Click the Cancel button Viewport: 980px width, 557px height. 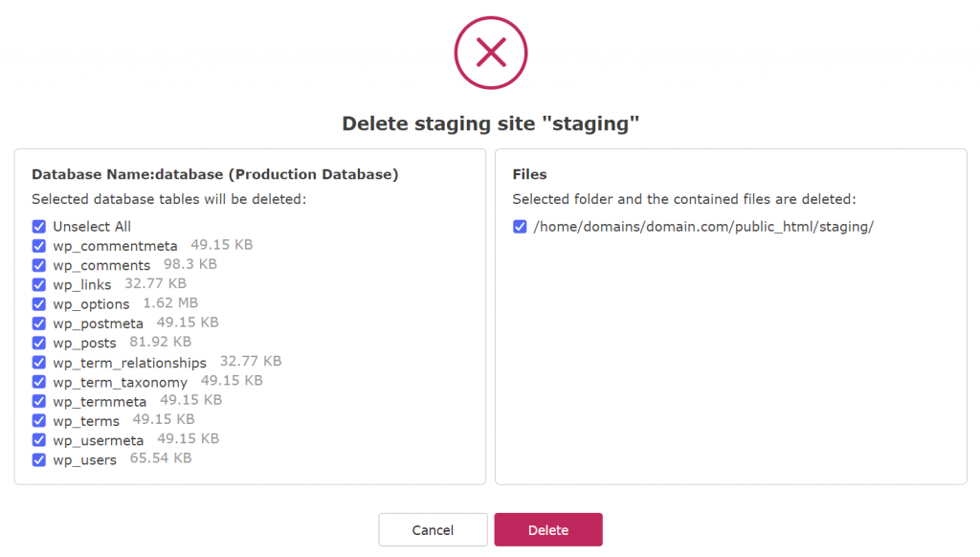[433, 529]
